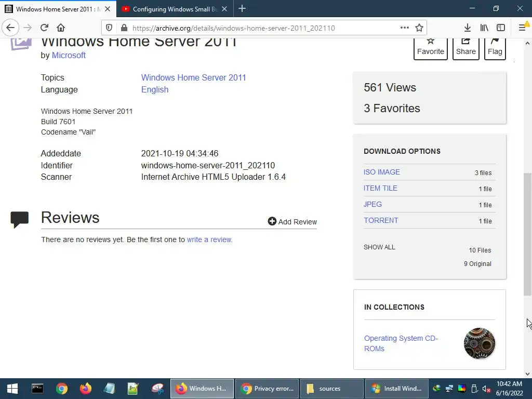Open the taskbar clock showing 10:42 AM

pos(509,389)
